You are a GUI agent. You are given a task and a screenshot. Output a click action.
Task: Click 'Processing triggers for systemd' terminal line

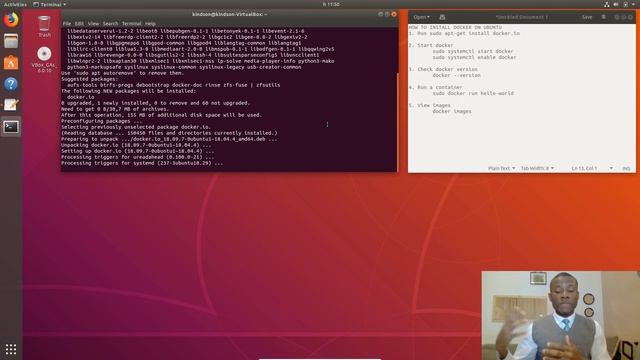pyautogui.click(x=142, y=163)
